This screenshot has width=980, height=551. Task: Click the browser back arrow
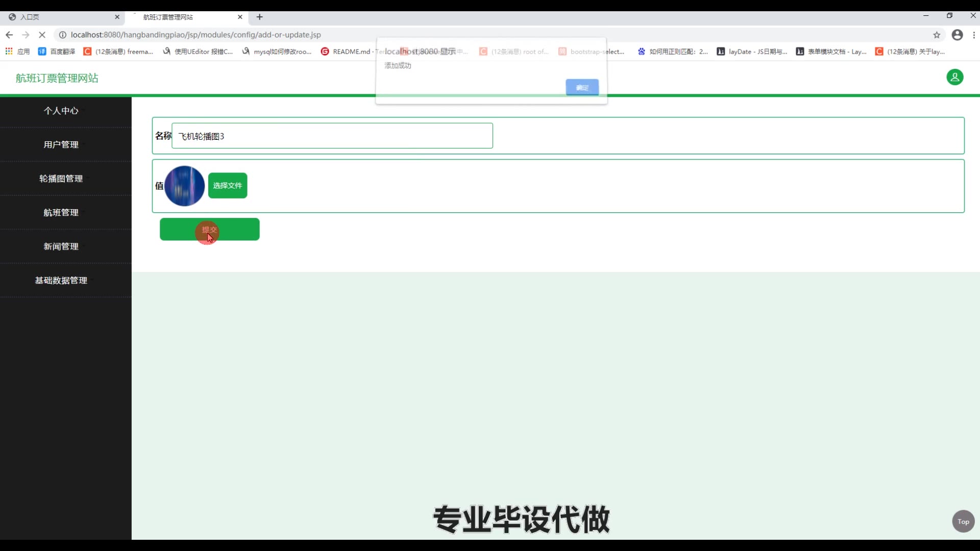click(x=9, y=35)
